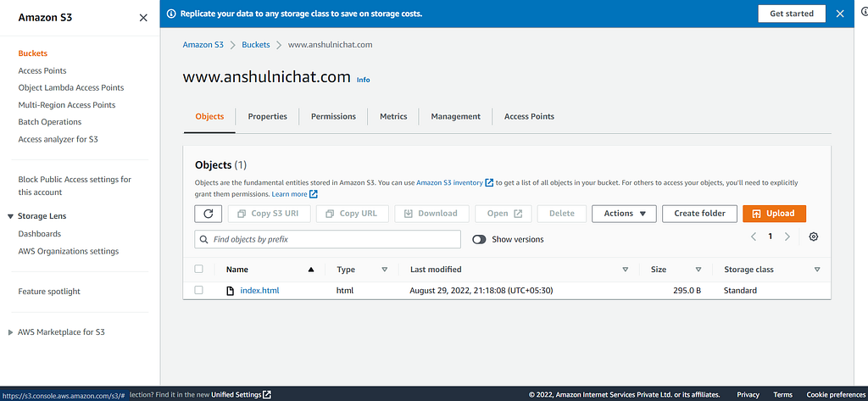This screenshot has width=868, height=401.
Task: Sort by Type column arrow
Action: click(x=384, y=270)
